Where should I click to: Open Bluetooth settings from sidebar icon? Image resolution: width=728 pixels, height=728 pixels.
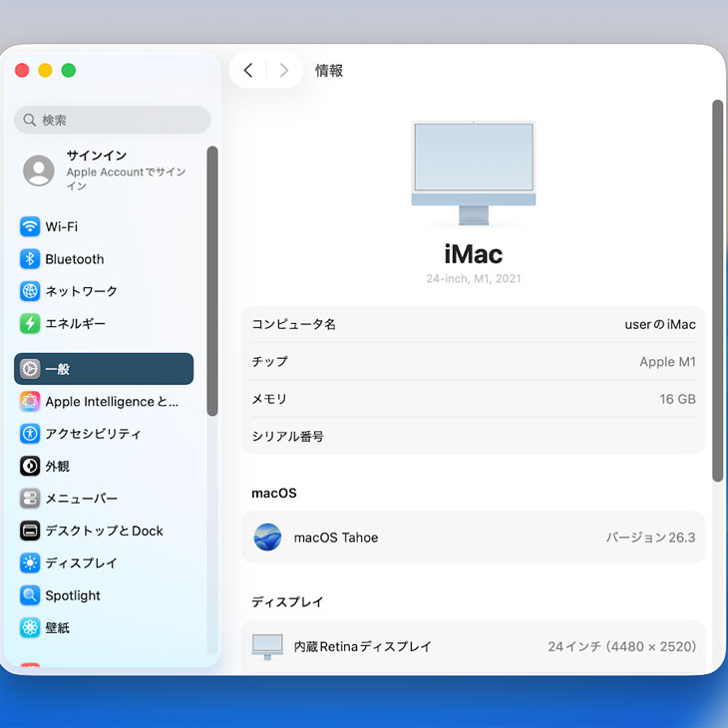[x=30, y=259]
